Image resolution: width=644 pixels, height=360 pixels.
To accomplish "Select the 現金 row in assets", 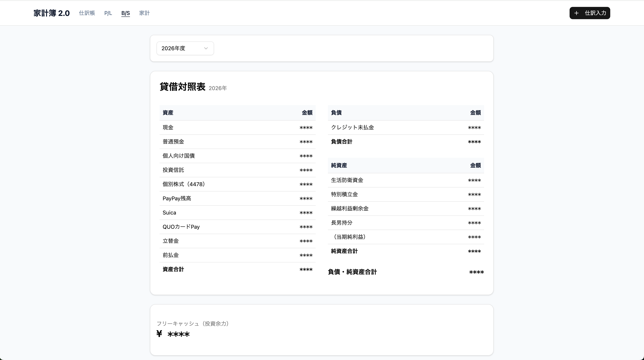I will coord(237,127).
